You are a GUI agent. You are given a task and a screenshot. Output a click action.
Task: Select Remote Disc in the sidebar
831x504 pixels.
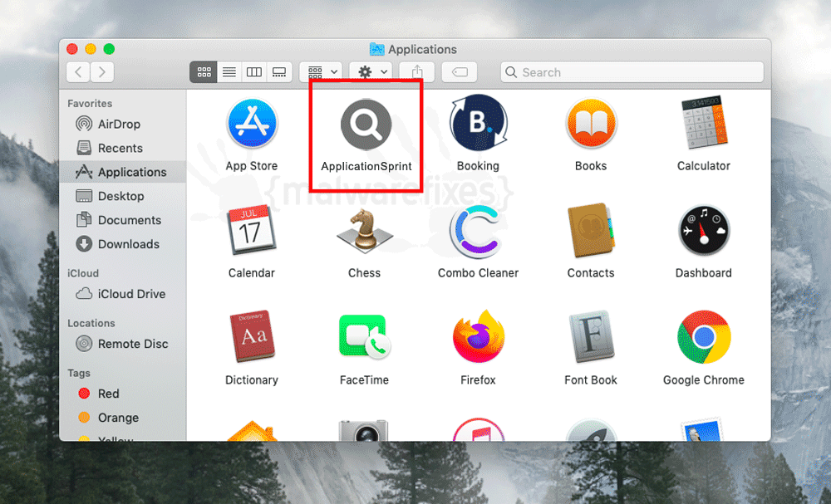(x=123, y=344)
